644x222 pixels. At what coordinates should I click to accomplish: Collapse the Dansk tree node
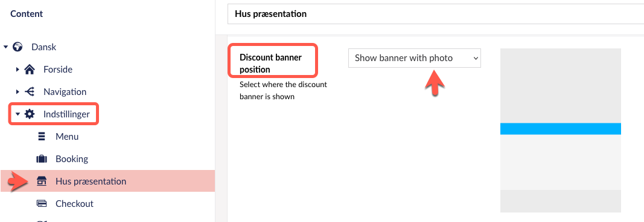[x=6, y=47]
